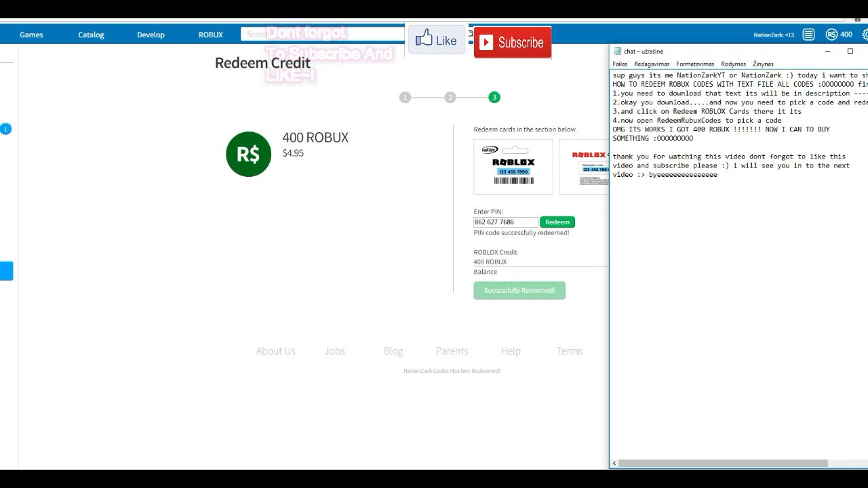Click the '400 ROBUX' product title
This screenshot has height=488, width=868.
pyautogui.click(x=315, y=138)
